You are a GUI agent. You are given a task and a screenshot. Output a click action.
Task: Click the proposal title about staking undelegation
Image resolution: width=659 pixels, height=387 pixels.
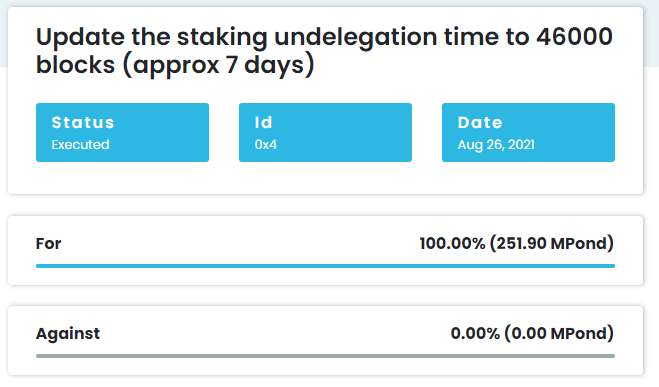coord(324,50)
